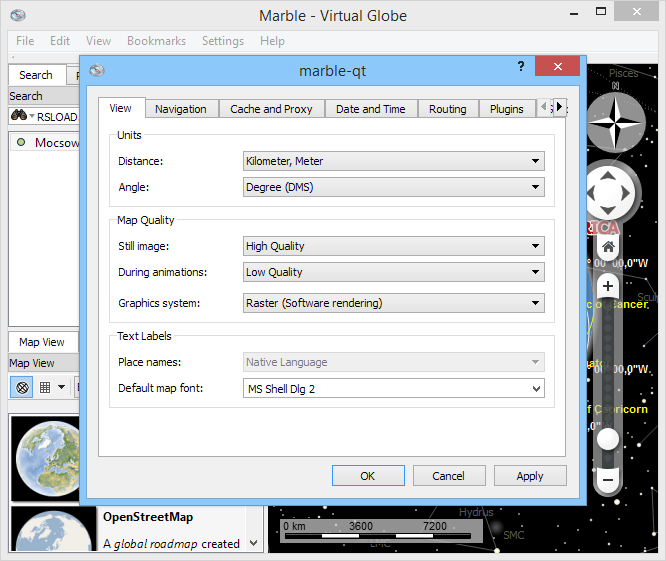
Task: Click the pan down arrow on navigation control
Action: [608, 210]
